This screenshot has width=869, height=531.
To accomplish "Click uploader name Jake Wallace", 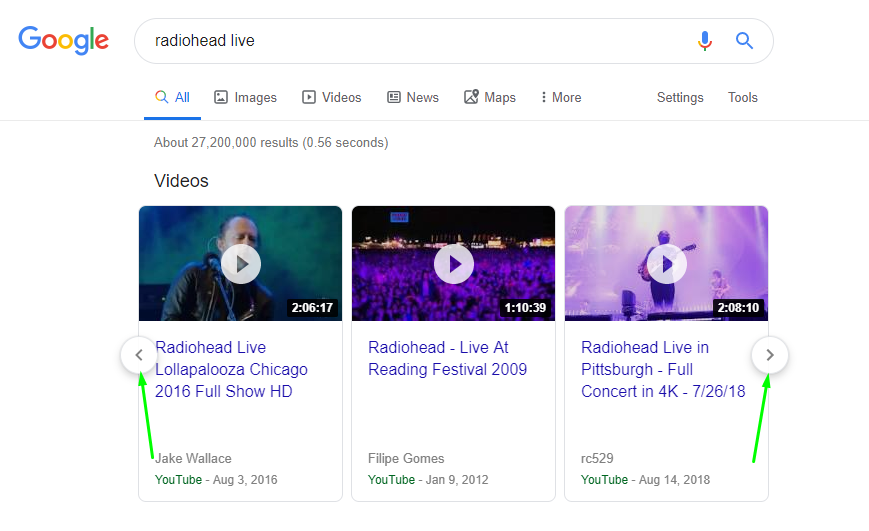I will click(x=193, y=458).
